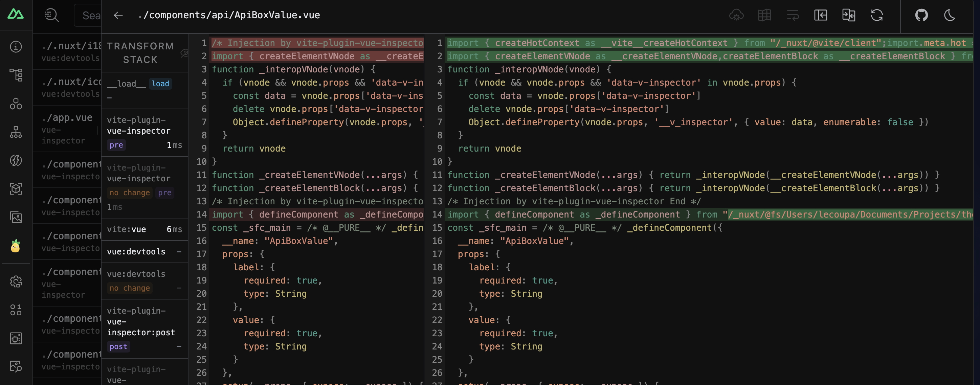Click the green Nuxt logo
Viewport: 980px width, 385px height.
coord(16,15)
